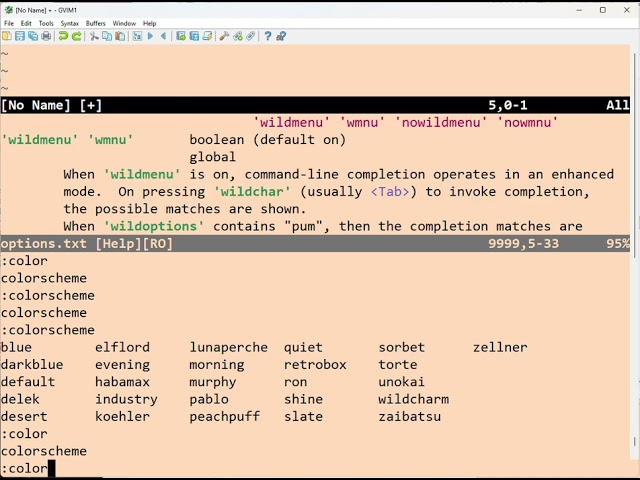Image resolution: width=640 pixels, height=480 pixels.
Task: Click the 'sorbet' colorscheme name
Action: pyautogui.click(x=402, y=347)
